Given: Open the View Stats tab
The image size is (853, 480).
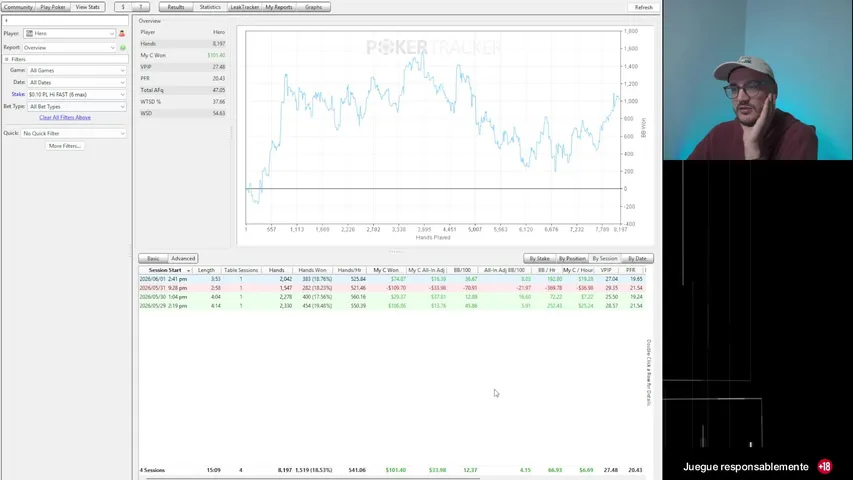Looking at the screenshot, I should coord(88,7).
